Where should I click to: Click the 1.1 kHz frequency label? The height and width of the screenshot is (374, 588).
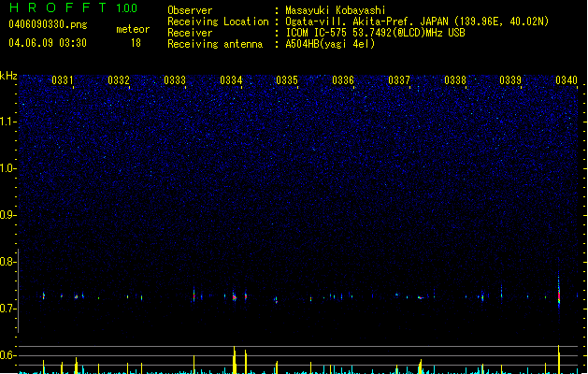[x=7, y=122]
